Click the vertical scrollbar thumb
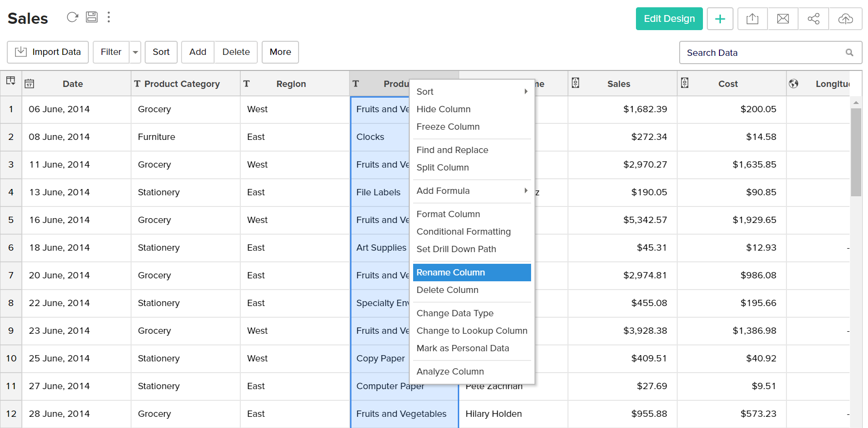 [x=856, y=152]
